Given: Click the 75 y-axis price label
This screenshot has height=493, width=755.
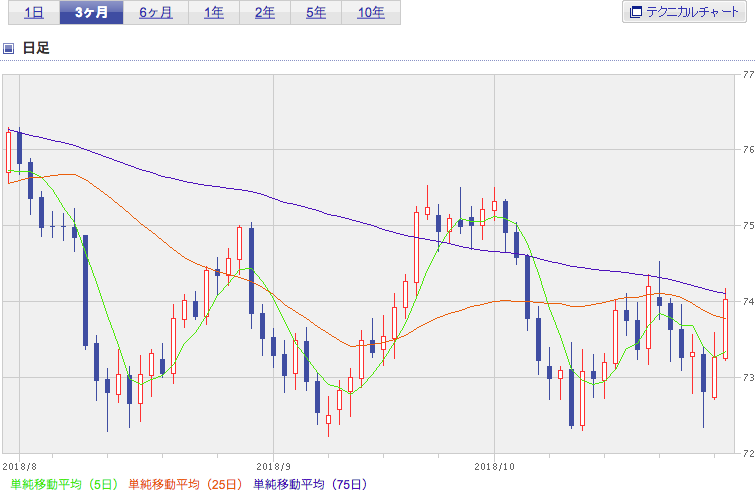Looking at the screenshot, I should tap(748, 225).
